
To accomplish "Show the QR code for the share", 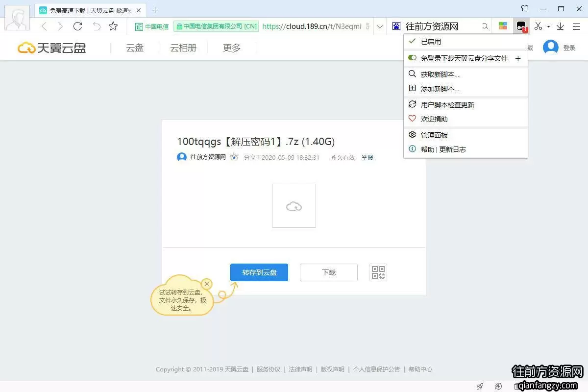I will (x=378, y=272).
